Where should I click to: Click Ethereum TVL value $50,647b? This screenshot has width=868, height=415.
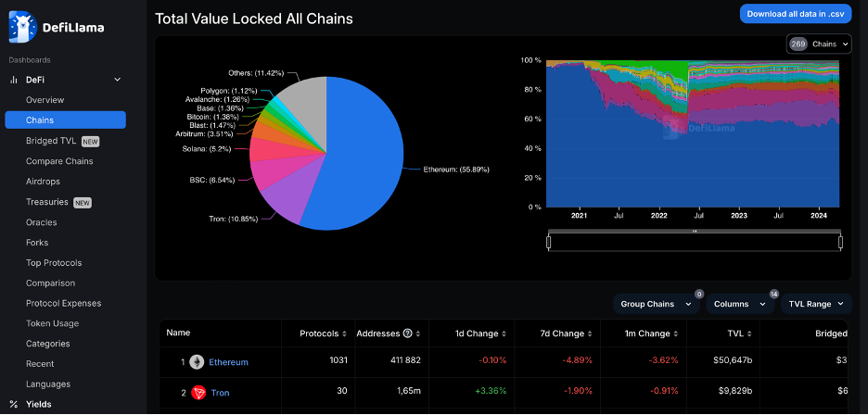pyautogui.click(x=733, y=360)
